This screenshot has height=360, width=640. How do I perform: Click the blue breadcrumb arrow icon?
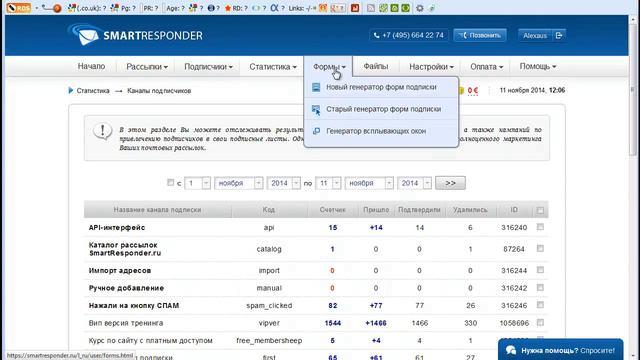[x=71, y=91]
